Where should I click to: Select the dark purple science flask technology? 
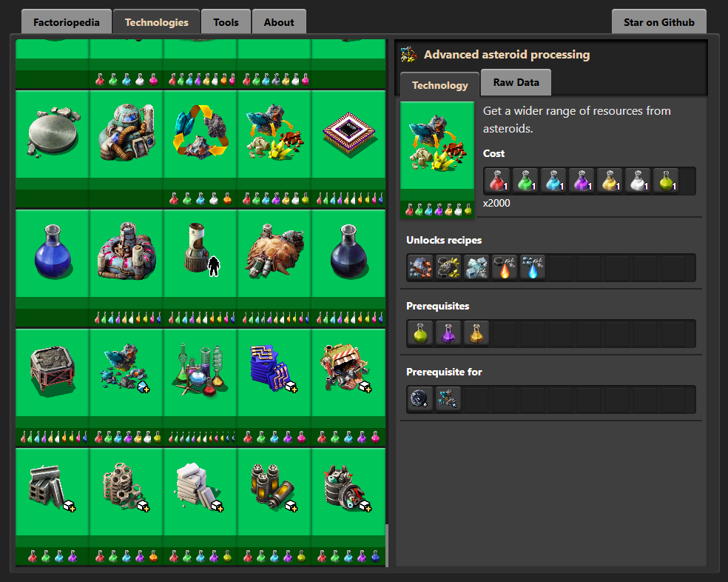pyautogui.click(x=348, y=268)
